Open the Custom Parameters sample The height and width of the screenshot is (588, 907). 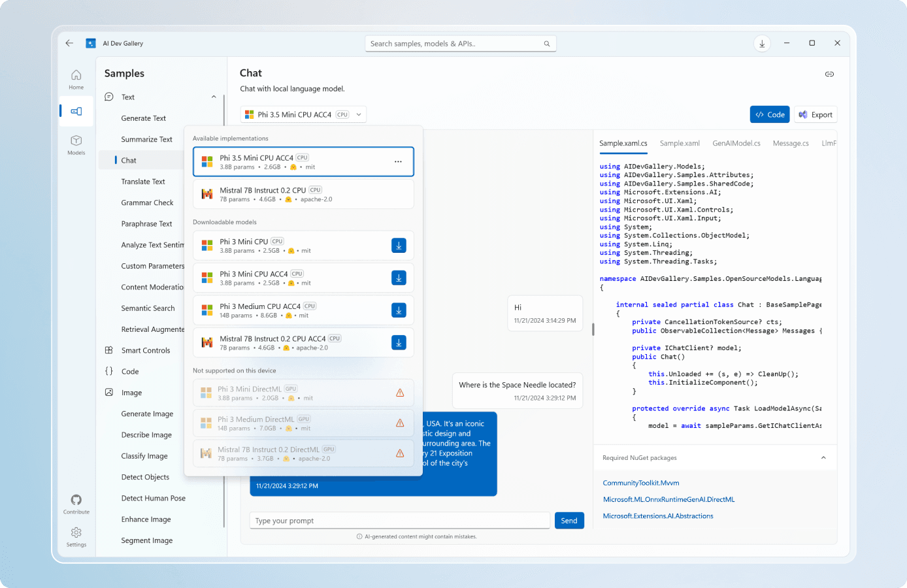pos(153,267)
